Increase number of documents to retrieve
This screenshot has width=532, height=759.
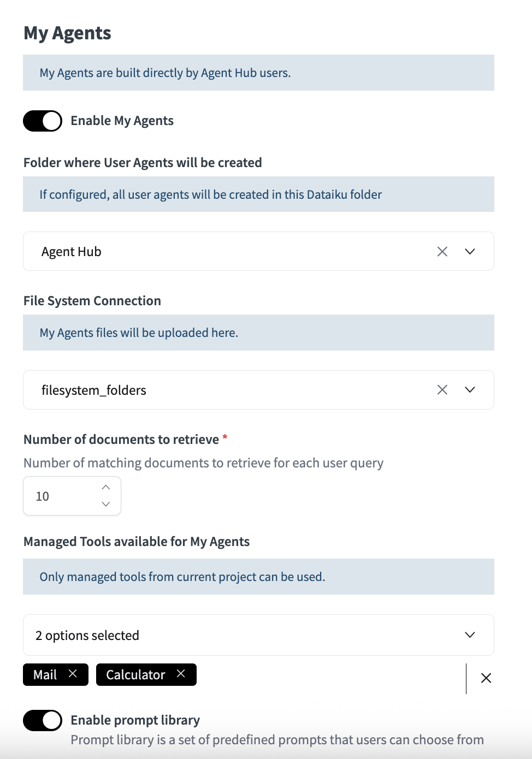tap(106, 487)
